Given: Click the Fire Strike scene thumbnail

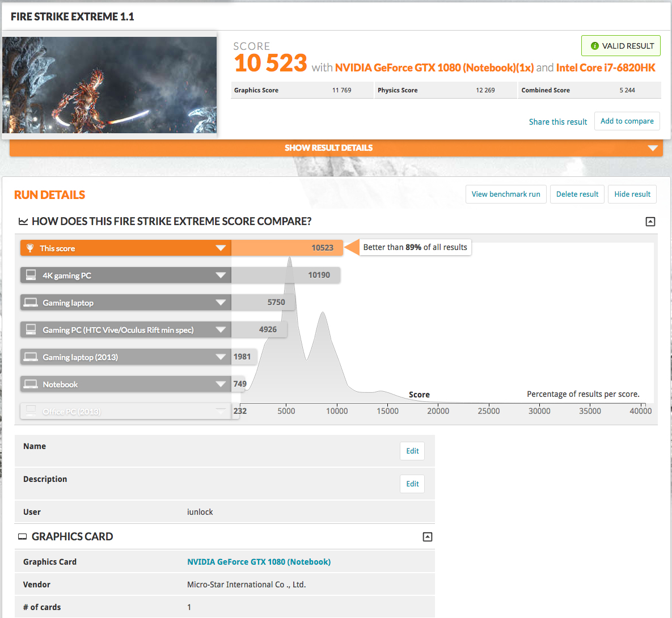Looking at the screenshot, I should point(109,85).
